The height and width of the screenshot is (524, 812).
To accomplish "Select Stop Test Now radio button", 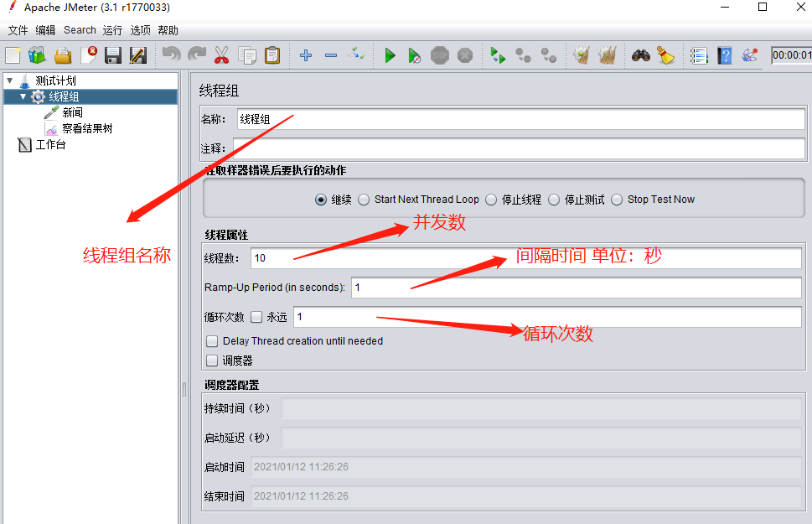I will pyautogui.click(x=617, y=200).
